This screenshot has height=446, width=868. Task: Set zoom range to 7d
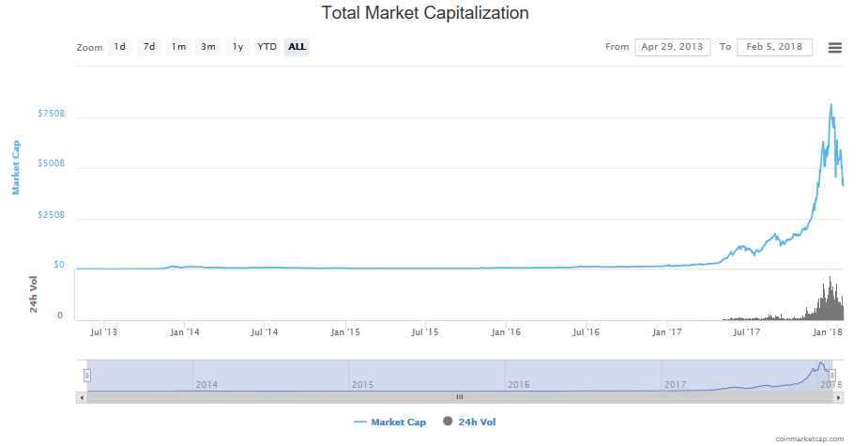[149, 47]
